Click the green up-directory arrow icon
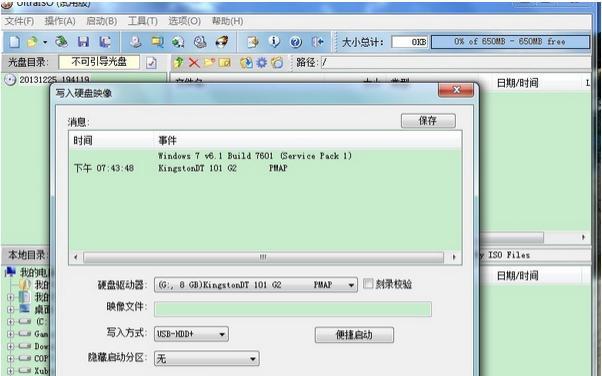Viewport: 602px width, 376px height. [x=179, y=63]
